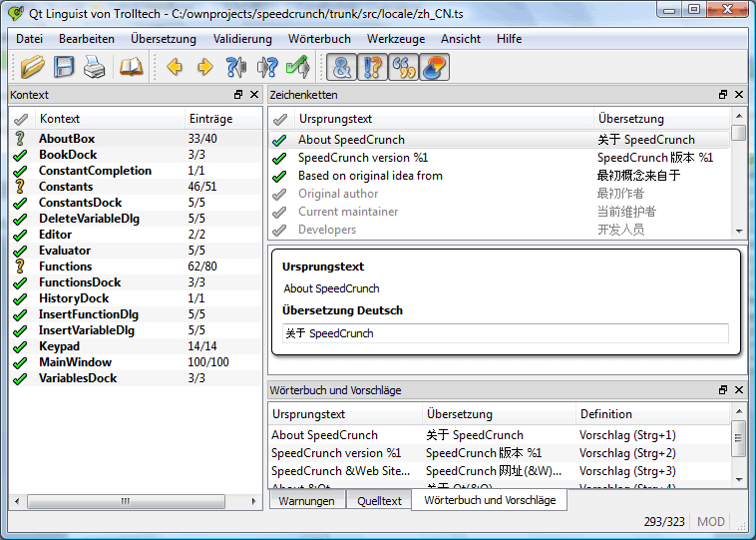This screenshot has width=756, height=540.
Task: Toggle phrase matches validation quotes button
Action: click(x=404, y=67)
